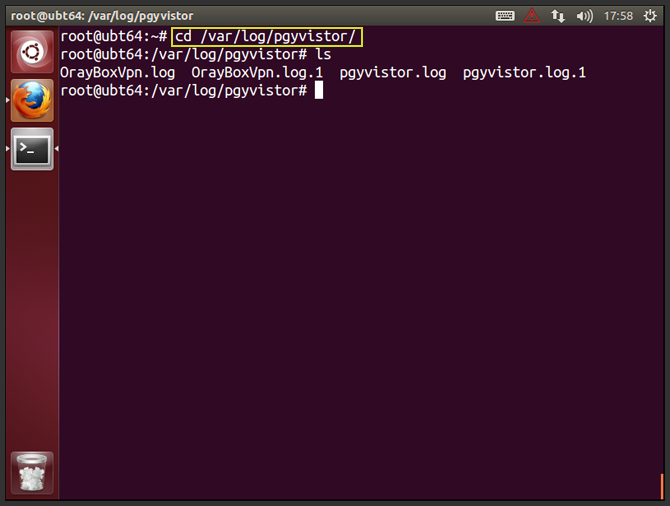The width and height of the screenshot is (670, 506).
Task: Click the OrayBoxVpn.log.1 filename in output
Action: click(257, 73)
